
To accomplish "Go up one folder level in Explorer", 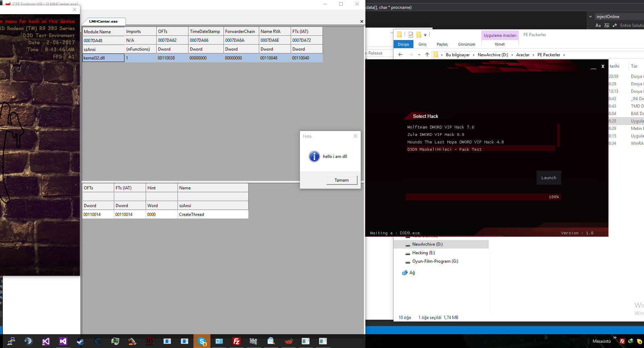I will click(x=427, y=55).
